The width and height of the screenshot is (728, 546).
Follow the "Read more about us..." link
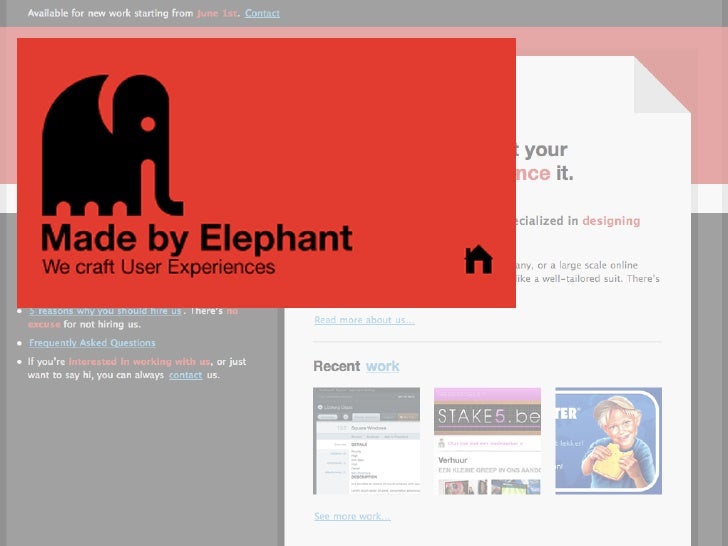click(364, 320)
